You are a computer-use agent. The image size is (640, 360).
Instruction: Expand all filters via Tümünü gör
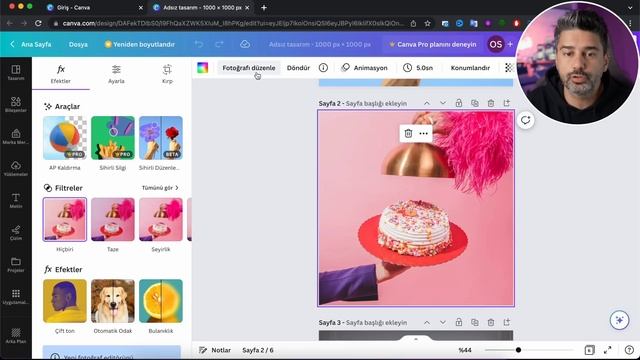point(160,188)
